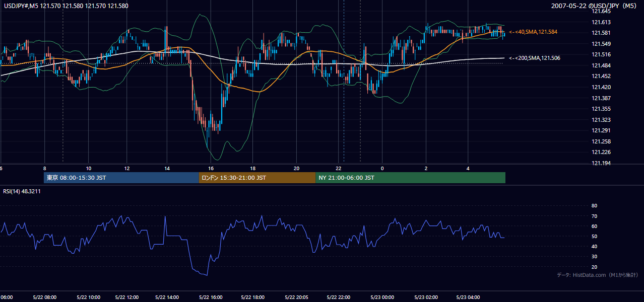Click hour tick '22' under the price chart
Screen dimensions: 644x302
click(x=339, y=168)
